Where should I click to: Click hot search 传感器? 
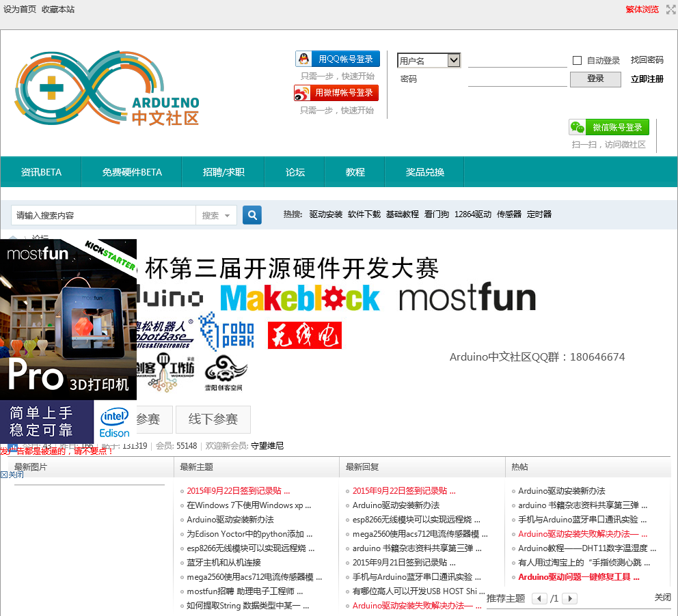pos(509,214)
